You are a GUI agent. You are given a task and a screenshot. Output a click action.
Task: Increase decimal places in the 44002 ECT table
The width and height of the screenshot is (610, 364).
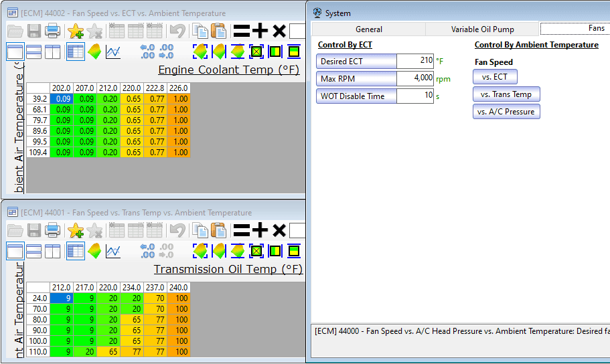click(148, 52)
